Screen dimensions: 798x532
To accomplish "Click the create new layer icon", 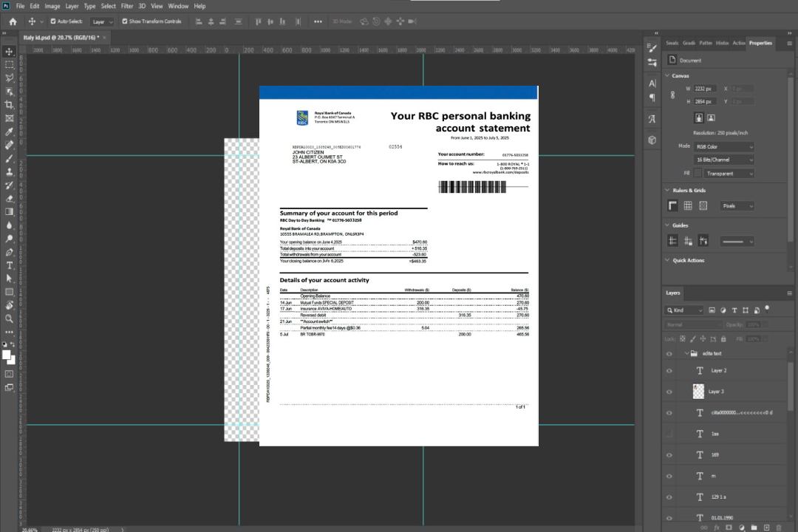I will point(766,528).
